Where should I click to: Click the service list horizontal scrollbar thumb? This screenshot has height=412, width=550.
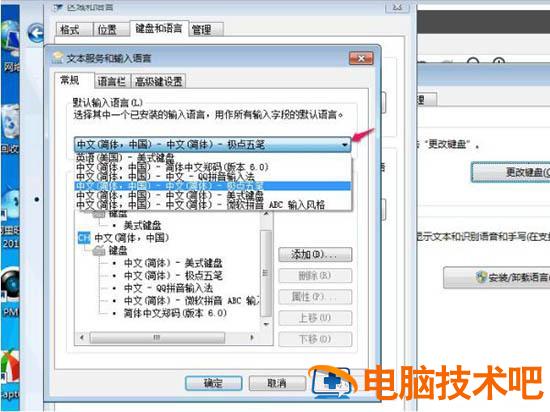point(157,338)
